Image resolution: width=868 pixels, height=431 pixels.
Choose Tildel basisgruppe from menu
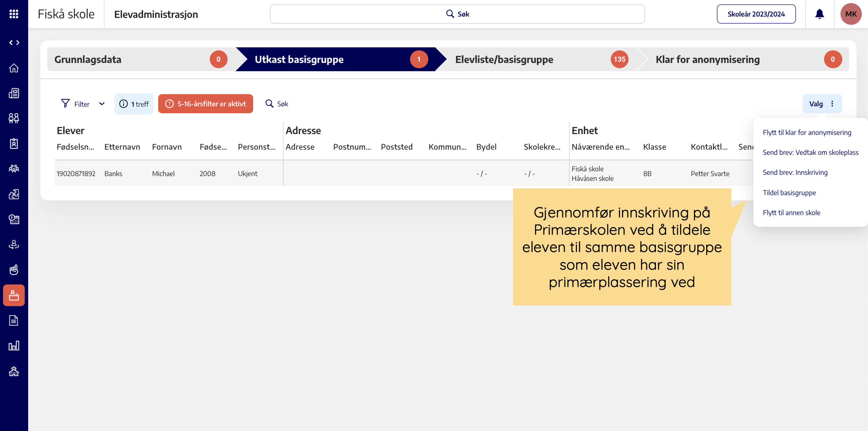click(789, 193)
